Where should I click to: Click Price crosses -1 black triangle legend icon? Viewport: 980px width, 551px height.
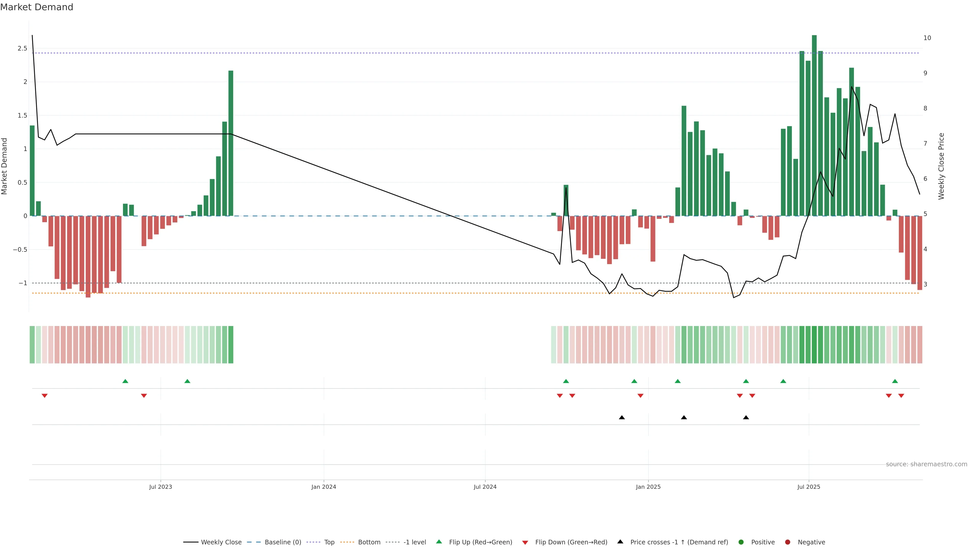pos(620,542)
